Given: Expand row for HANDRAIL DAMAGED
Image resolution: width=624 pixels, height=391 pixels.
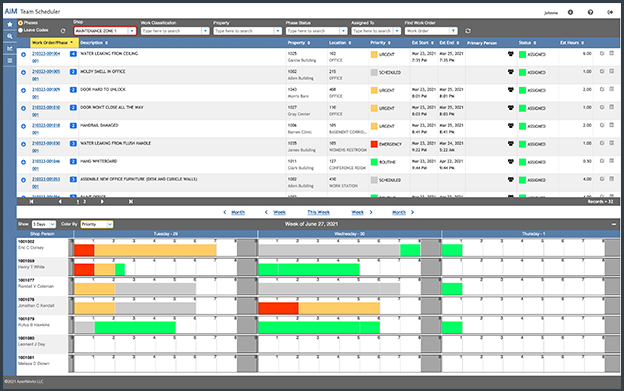Looking at the screenshot, I should point(23,126).
